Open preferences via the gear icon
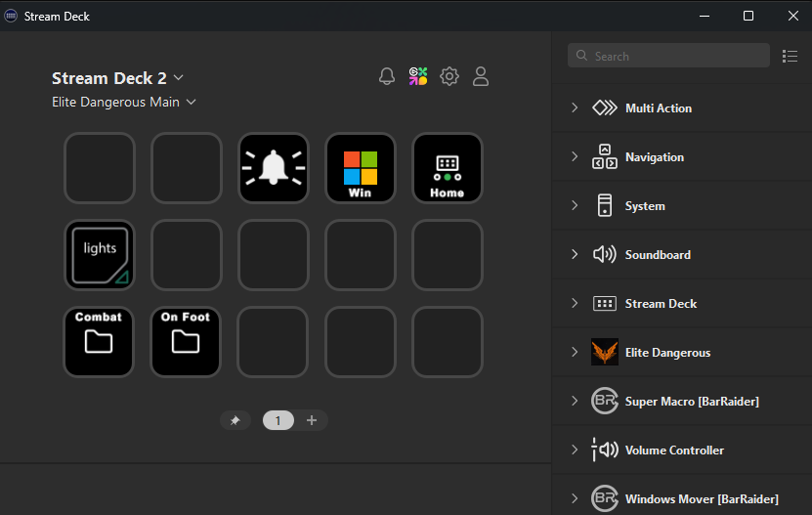 449,76
